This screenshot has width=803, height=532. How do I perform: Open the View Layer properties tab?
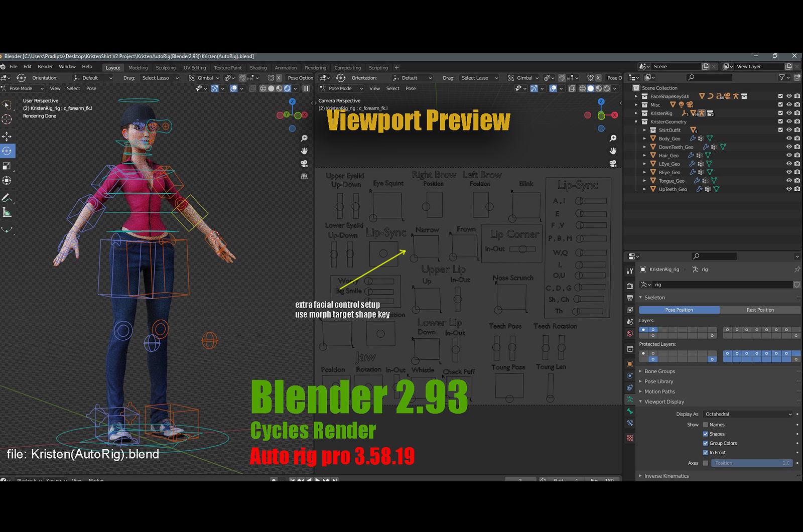click(x=630, y=310)
